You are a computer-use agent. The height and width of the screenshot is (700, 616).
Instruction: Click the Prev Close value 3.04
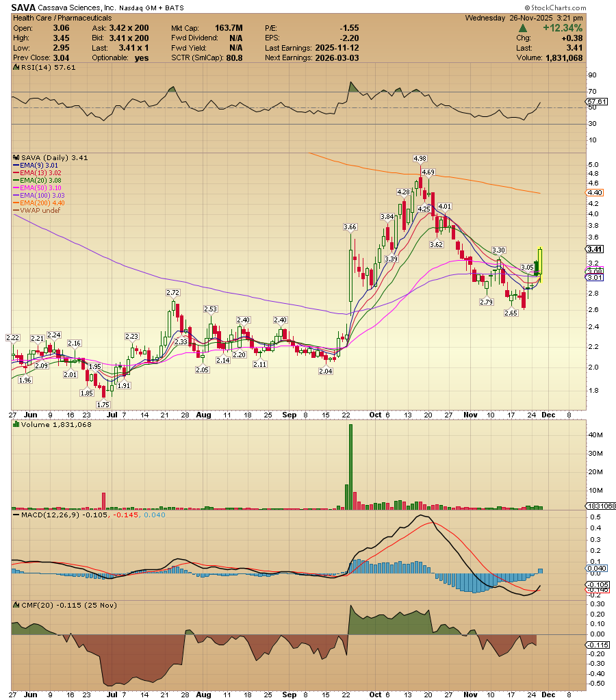(61, 58)
